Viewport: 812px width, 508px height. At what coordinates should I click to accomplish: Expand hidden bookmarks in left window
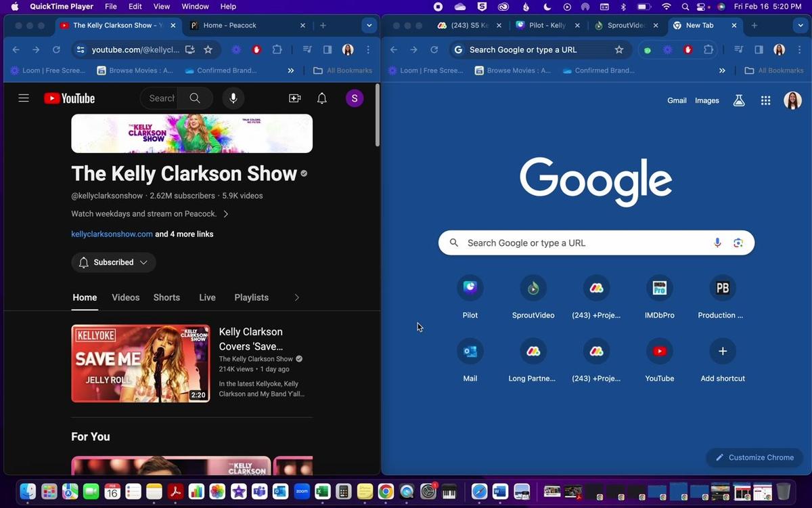point(291,70)
